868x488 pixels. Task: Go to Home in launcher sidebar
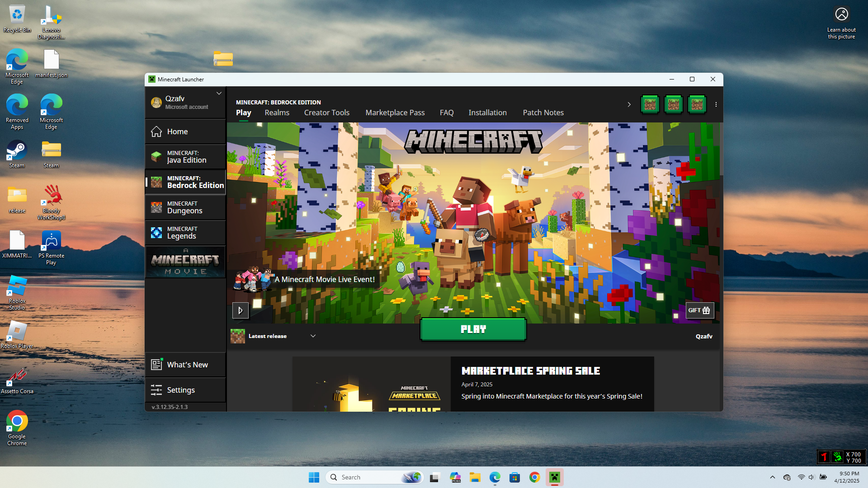[x=185, y=131]
